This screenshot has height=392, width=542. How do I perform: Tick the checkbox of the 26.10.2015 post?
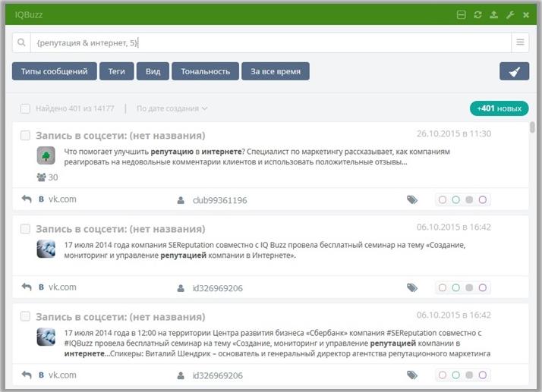pyautogui.click(x=25, y=136)
